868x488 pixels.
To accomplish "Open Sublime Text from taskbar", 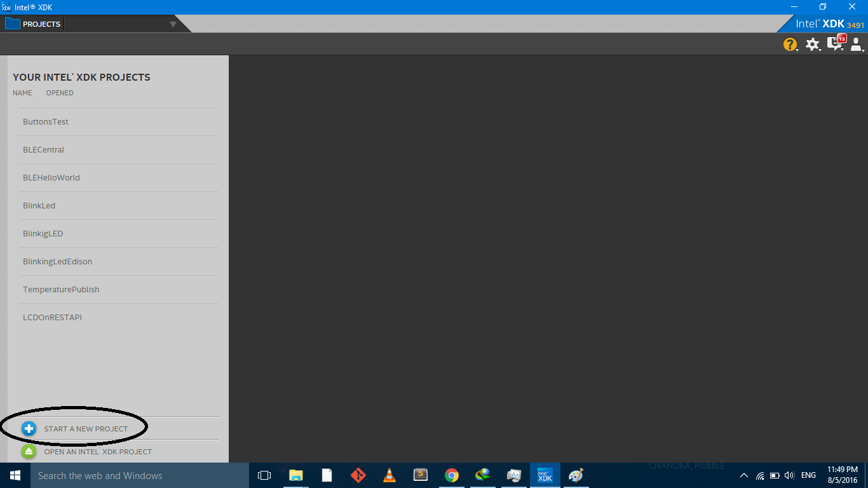I will point(420,475).
